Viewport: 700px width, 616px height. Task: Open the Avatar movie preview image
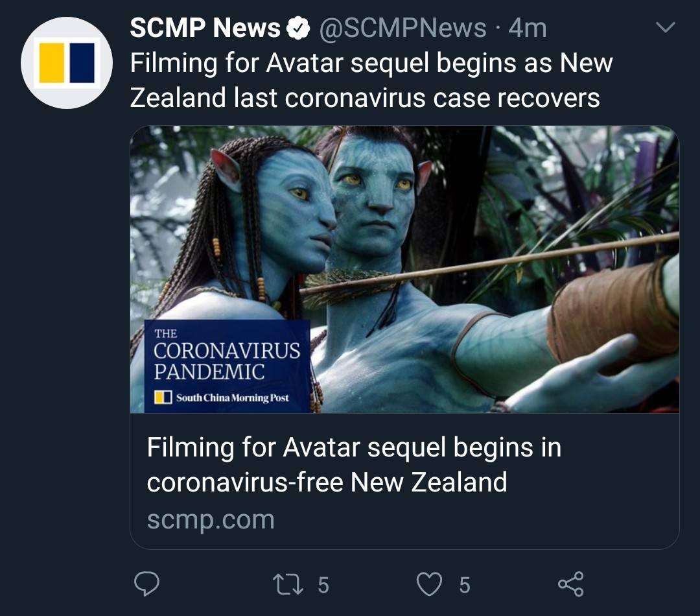point(404,269)
